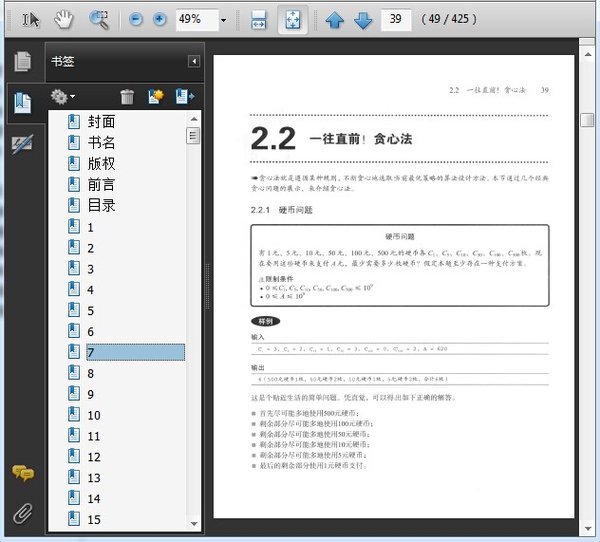This screenshot has width=600, height=542.
Task: Create a new bookmark
Action: [155, 96]
